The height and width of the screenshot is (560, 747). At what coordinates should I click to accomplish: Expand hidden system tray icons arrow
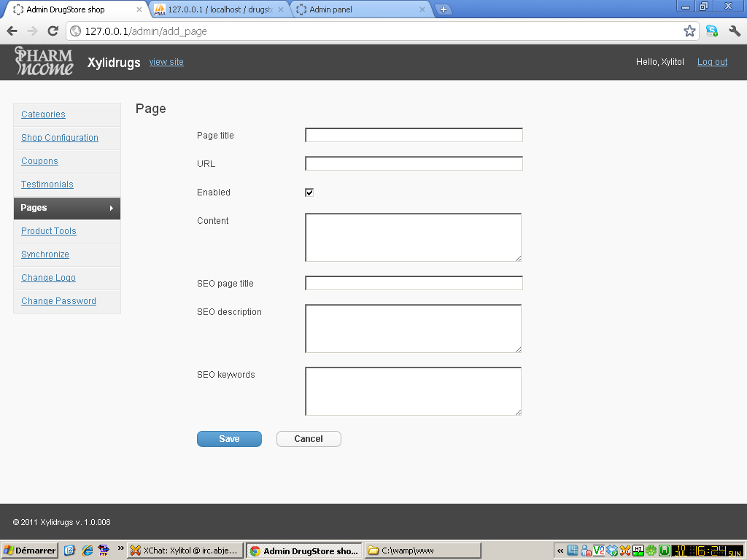click(x=560, y=551)
